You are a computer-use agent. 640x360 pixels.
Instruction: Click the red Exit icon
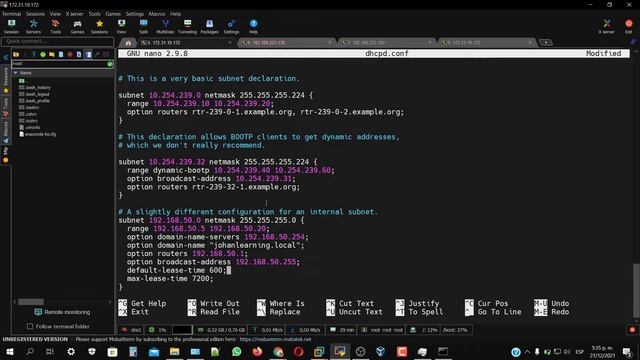click(x=629, y=27)
